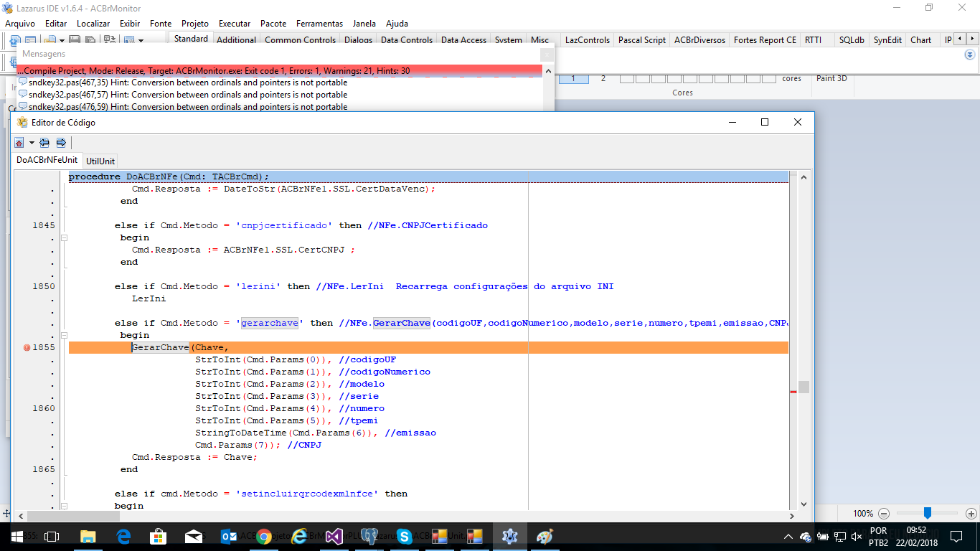Screen dimensions: 980x551
Task: Open the Mail envelope taskbar icon
Action: (193, 536)
